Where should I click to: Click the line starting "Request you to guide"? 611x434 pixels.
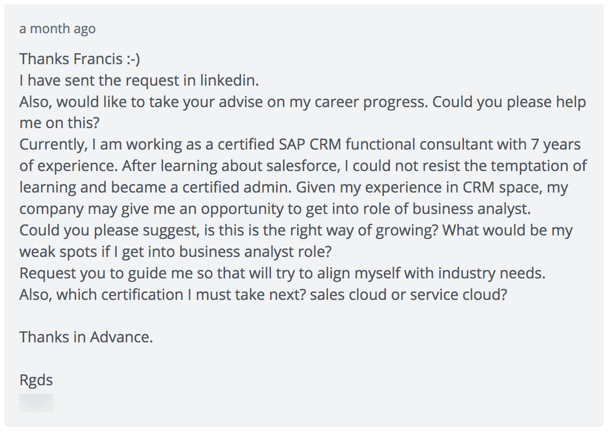click(283, 273)
